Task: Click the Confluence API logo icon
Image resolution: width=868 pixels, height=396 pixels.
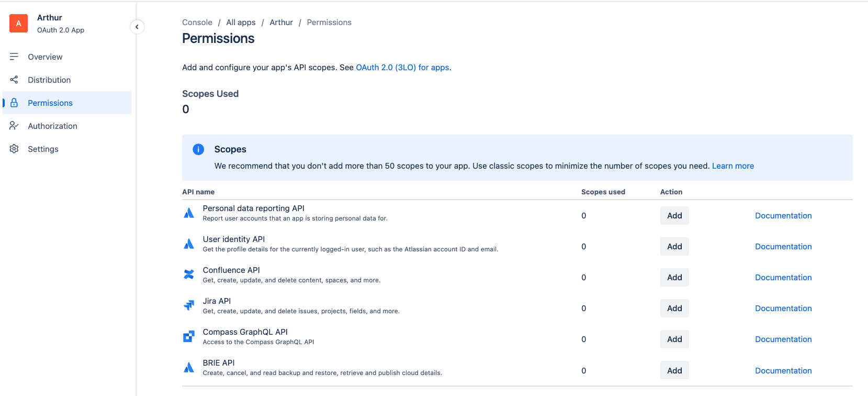Action: click(x=189, y=274)
